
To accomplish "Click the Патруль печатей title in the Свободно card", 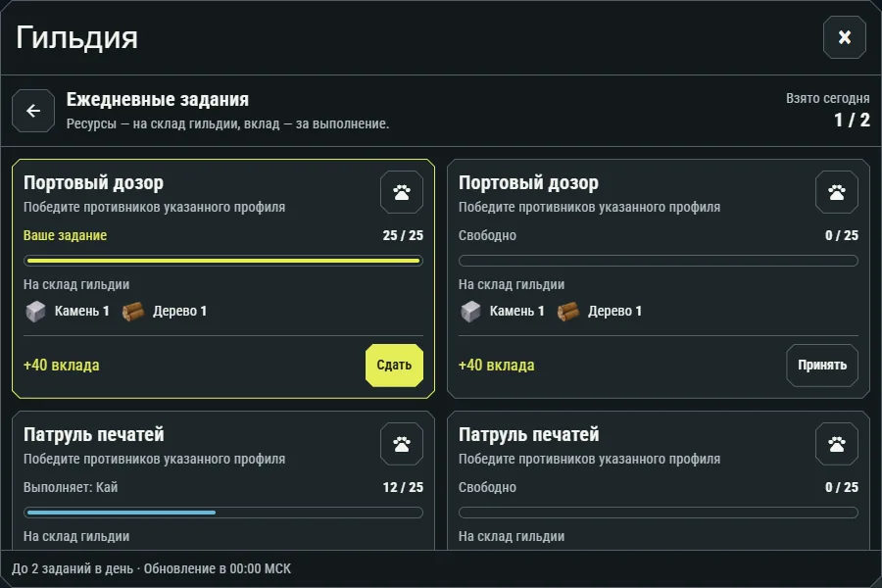I will pos(529,434).
